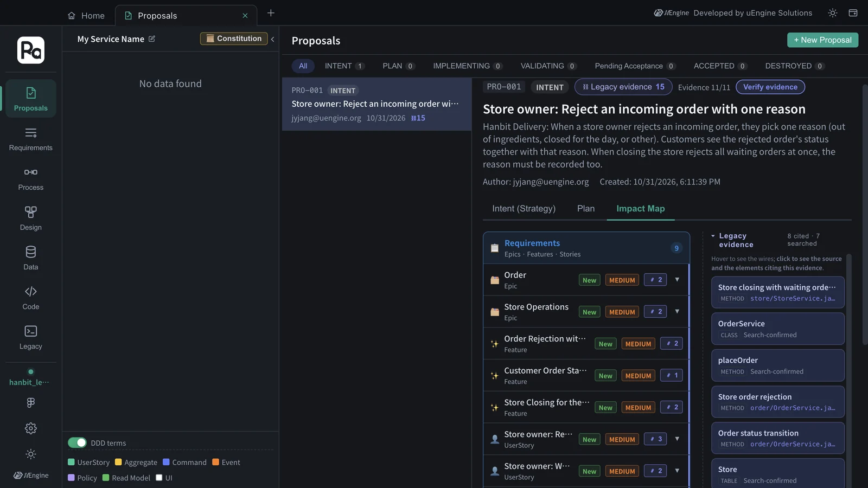868x488 pixels.
Task: Switch to the Plan tab
Action: point(586,209)
